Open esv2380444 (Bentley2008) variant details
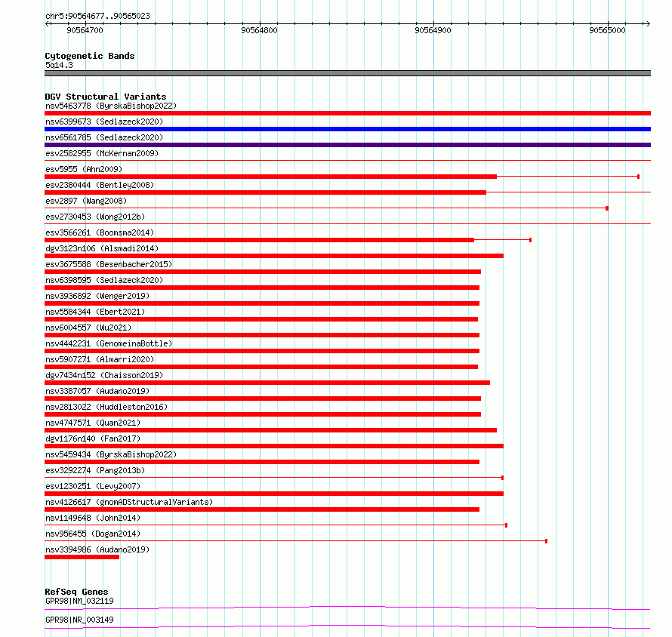Screen dimensions: 672x637 100,185
